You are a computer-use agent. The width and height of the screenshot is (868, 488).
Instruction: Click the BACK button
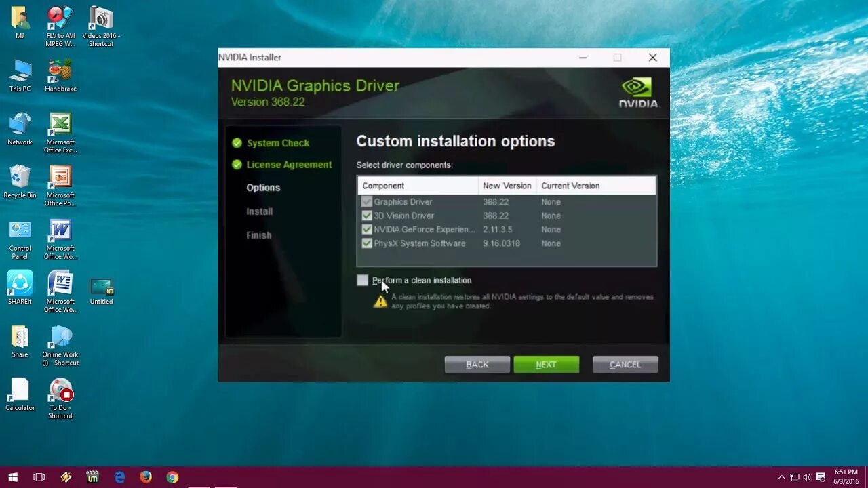[477, 365]
